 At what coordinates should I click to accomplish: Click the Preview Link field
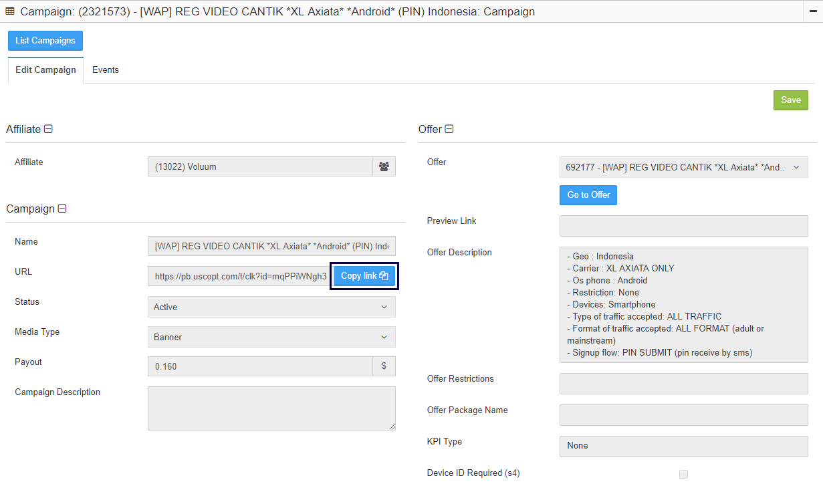tap(683, 226)
